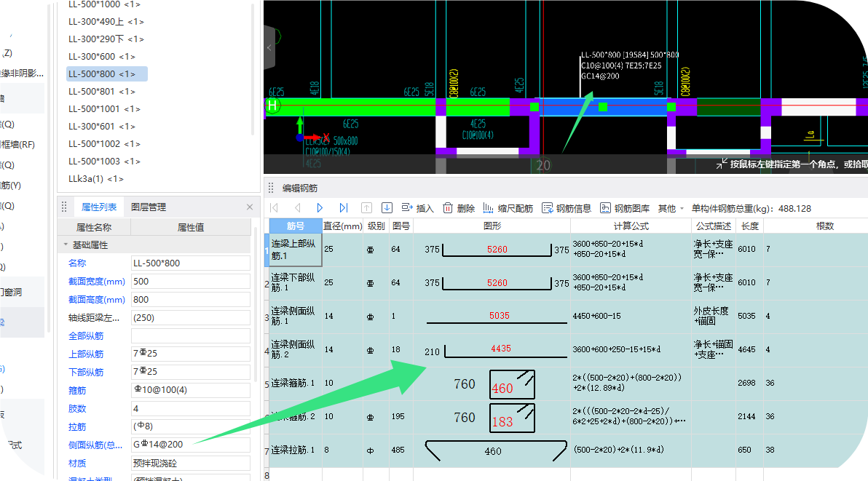This screenshot has height=481, width=868.
Task: Collapse canvas side panel arrow
Action: (x=269, y=47)
